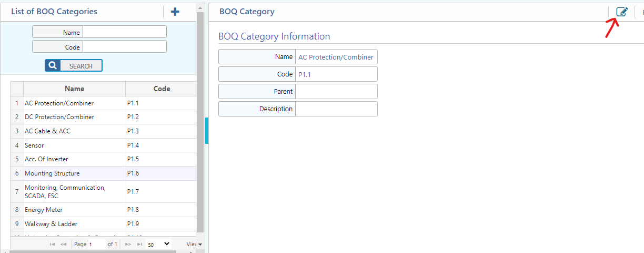Sort grid by Name column header
This screenshot has height=253, width=644.
pyautogui.click(x=74, y=89)
